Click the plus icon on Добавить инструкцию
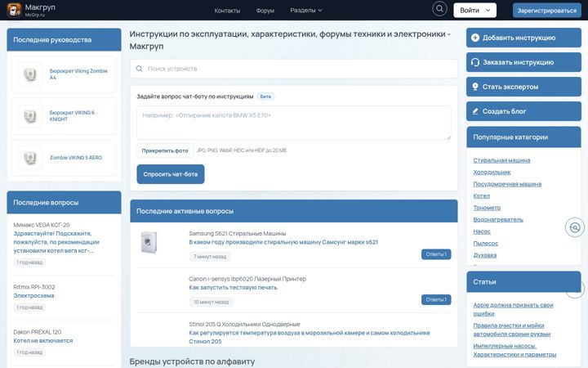The height and width of the screenshot is (368, 588). pos(475,38)
